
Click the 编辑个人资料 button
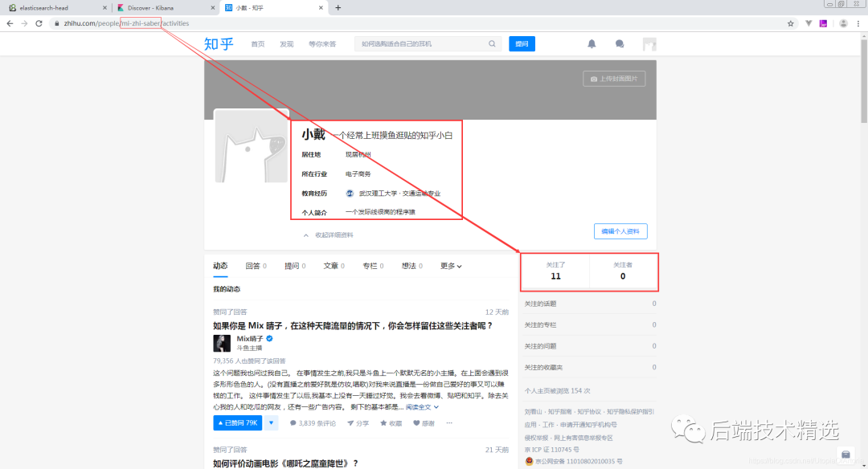coord(620,231)
